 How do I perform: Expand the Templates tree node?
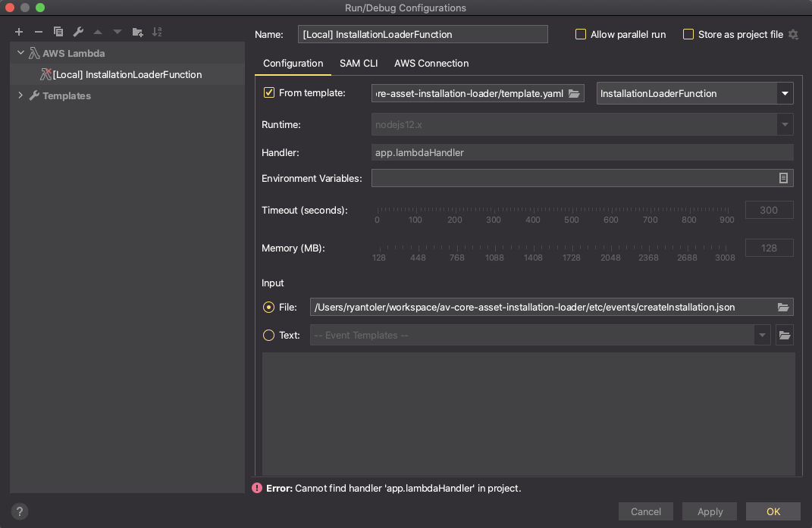point(20,95)
